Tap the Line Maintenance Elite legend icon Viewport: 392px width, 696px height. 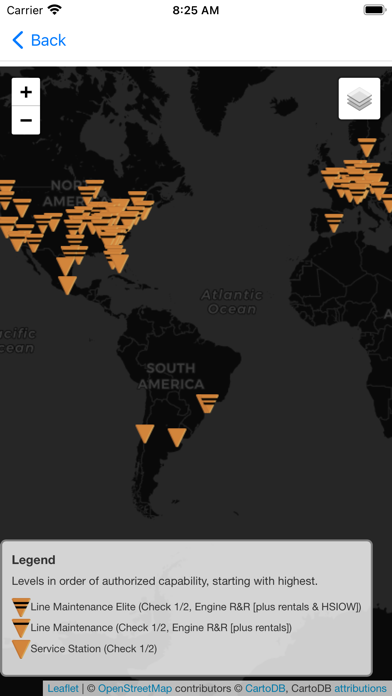(x=21, y=607)
